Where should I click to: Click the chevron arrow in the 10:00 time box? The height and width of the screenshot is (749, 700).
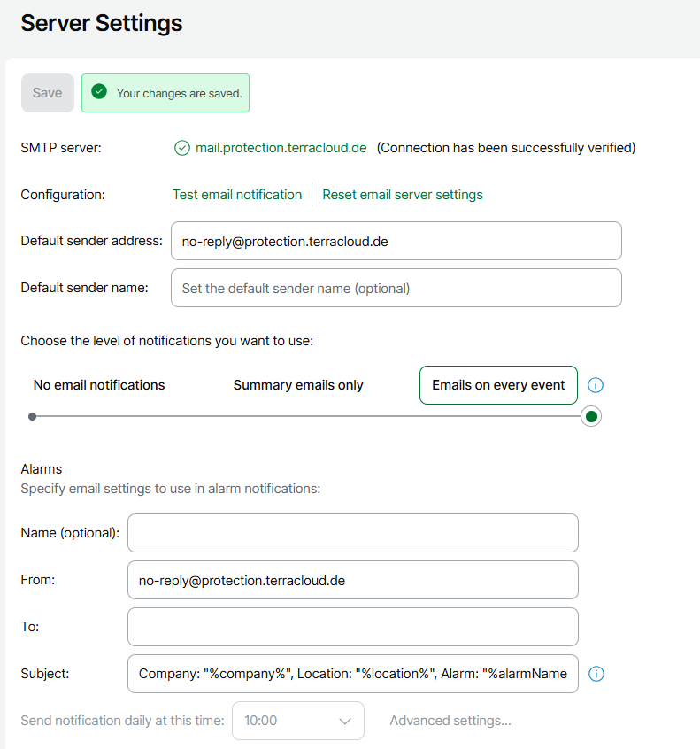(x=345, y=721)
